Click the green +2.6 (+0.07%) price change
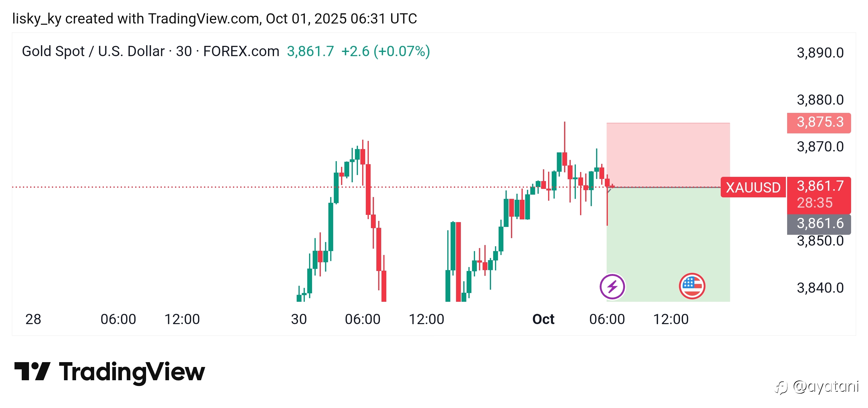The height and width of the screenshot is (408, 868). point(385,51)
